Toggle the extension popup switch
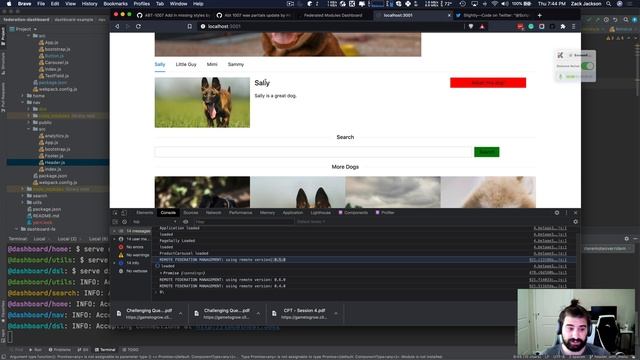The width and height of the screenshot is (640, 360). (x=587, y=66)
